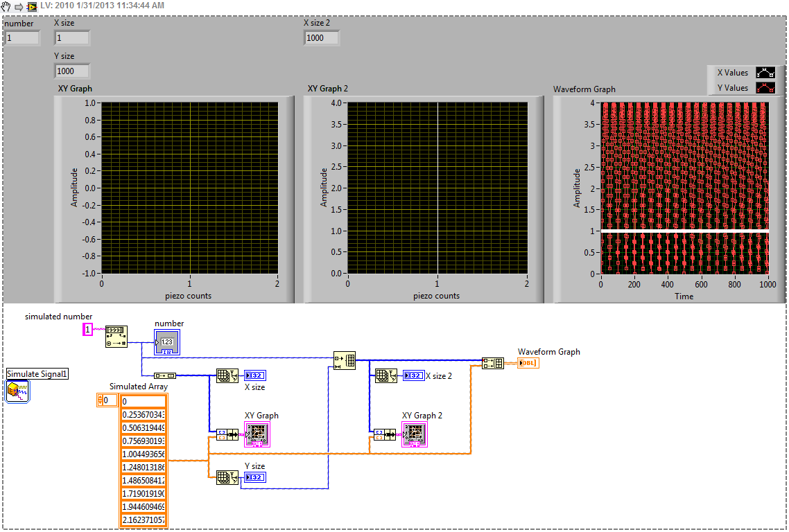Screen dimensions: 789x532
Task: Select array element 1.94460946
Action: click(144, 506)
